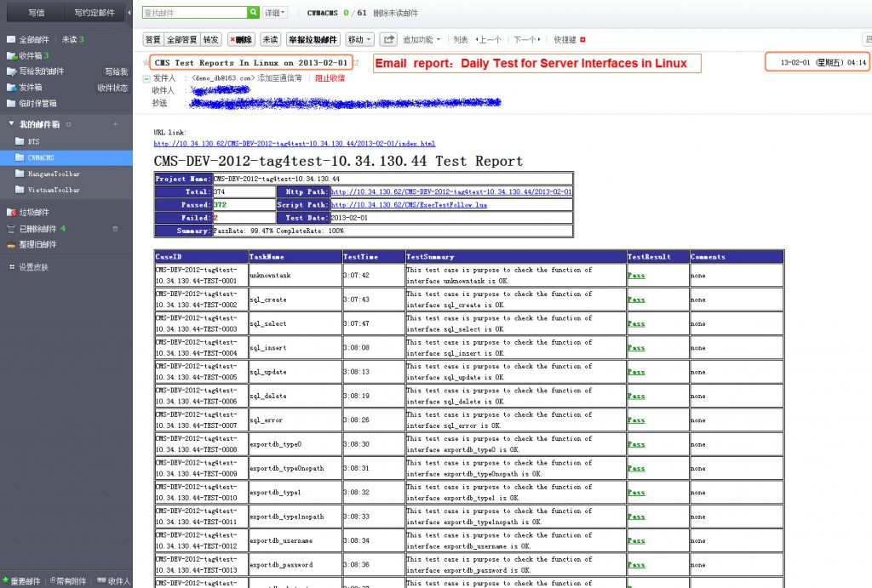
Task: Click the paperclip 带有附件 attachment filter icon
Action: [x=54, y=579]
